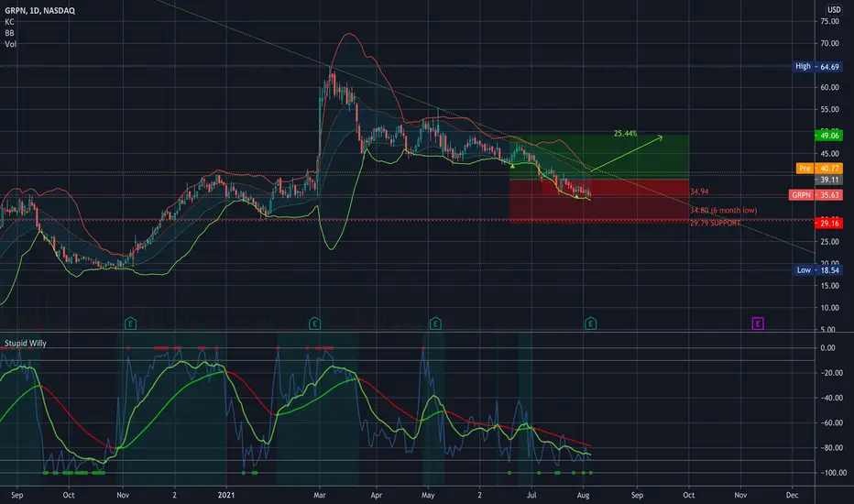Click the earnings E marker below November 2020
The height and width of the screenshot is (504, 854).
[130, 324]
